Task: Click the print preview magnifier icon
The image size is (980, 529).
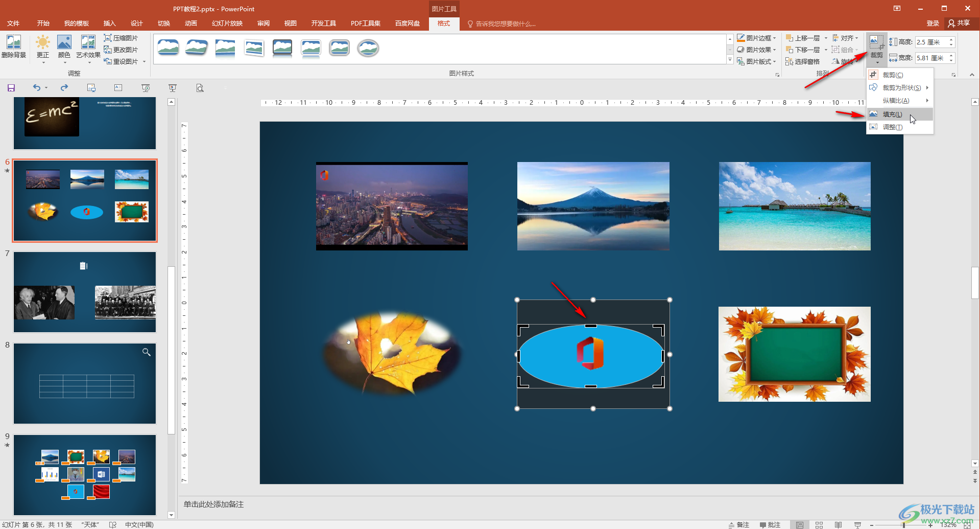Action: click(x=200, y=88)
